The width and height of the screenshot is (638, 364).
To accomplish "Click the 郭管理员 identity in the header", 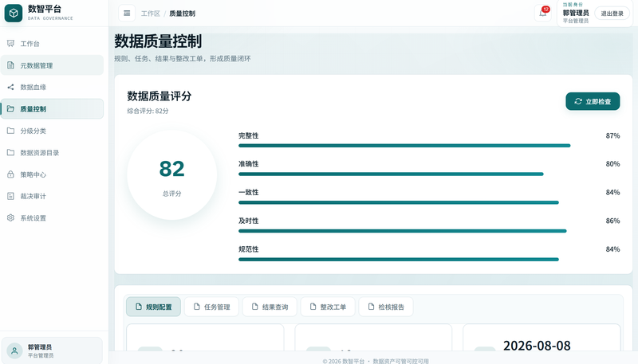I will pyautogui.click(x=576, y=13).
